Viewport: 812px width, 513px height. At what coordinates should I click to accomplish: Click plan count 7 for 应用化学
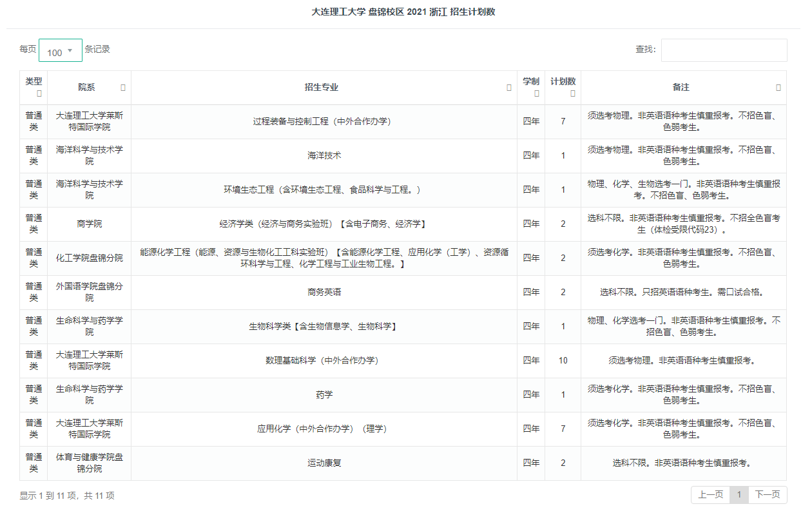pos(563,429)
